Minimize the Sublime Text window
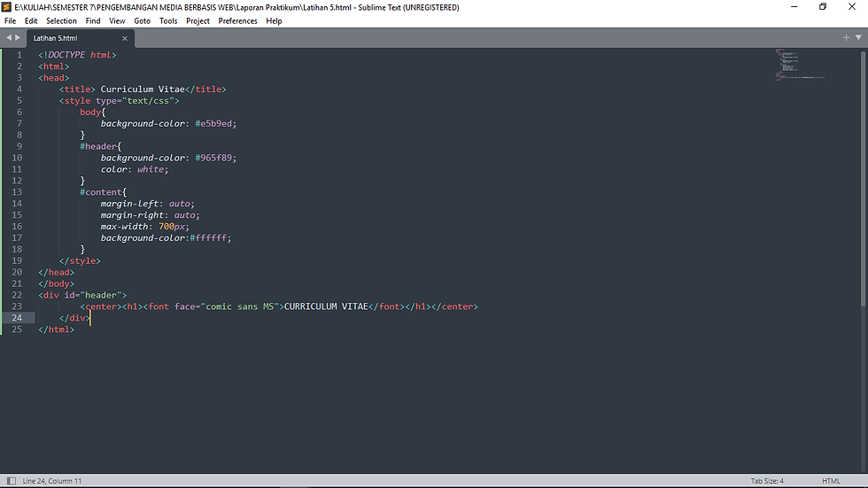 click(x=794, y=6)
